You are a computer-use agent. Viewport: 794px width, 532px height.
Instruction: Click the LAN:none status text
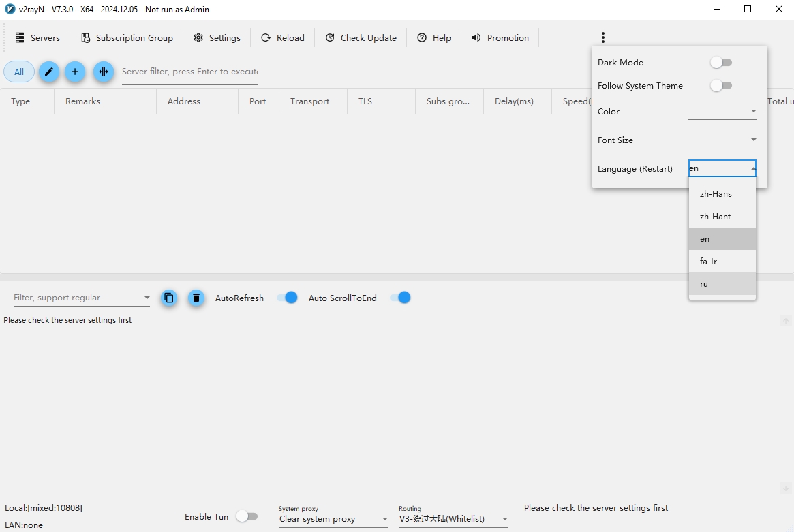24,525
